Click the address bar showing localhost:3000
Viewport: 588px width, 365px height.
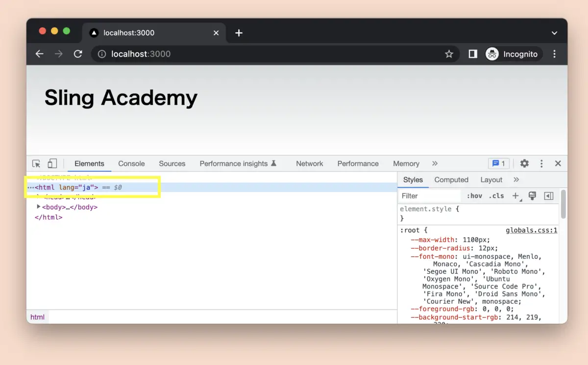275,54
